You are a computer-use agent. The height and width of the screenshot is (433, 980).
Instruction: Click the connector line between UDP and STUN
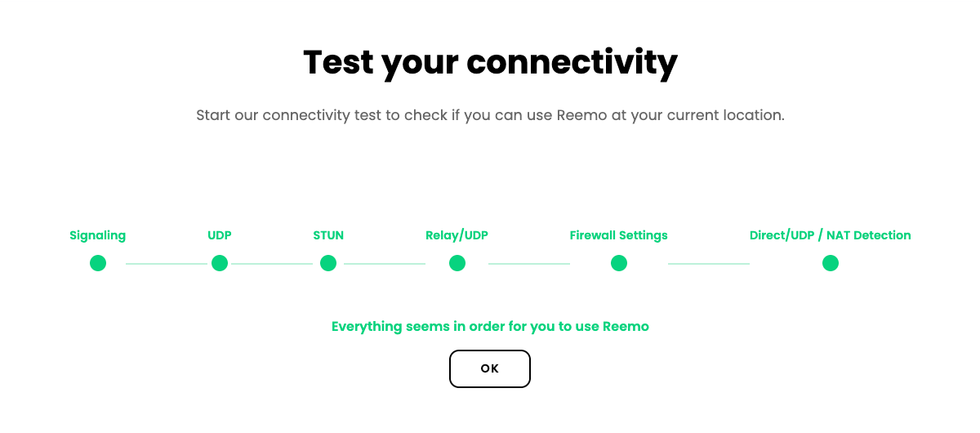[x=272, y=264]
